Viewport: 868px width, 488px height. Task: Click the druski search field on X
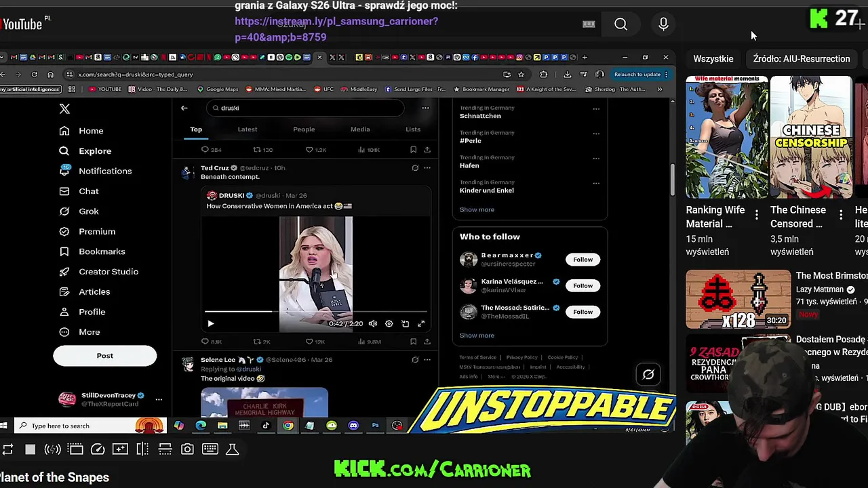point(305,108)
